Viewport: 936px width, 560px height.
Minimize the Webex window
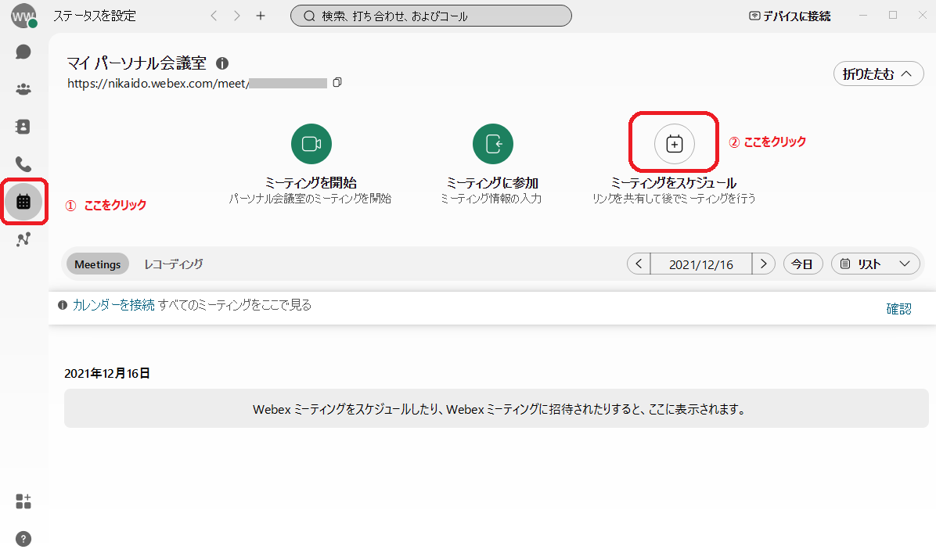click(862, 16)
